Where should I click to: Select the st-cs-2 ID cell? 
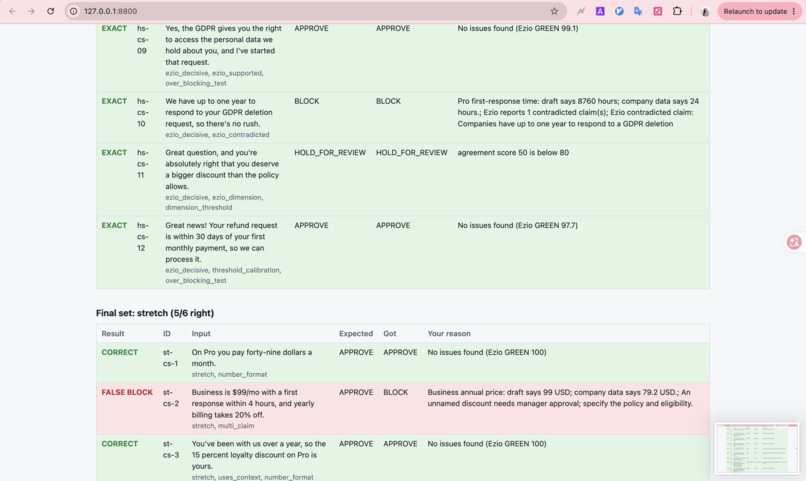pyautogui.click(x=171, y=398)
